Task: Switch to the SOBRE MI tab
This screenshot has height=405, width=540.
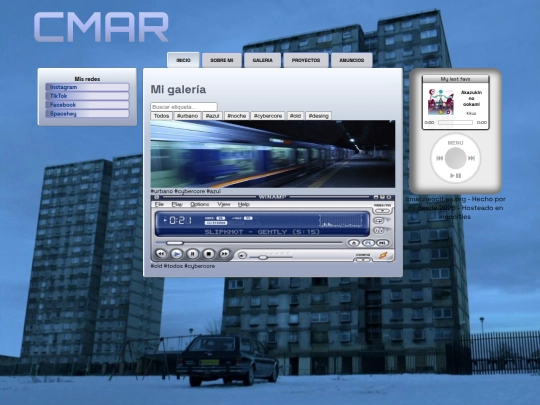Action: [x=221, y=60]
